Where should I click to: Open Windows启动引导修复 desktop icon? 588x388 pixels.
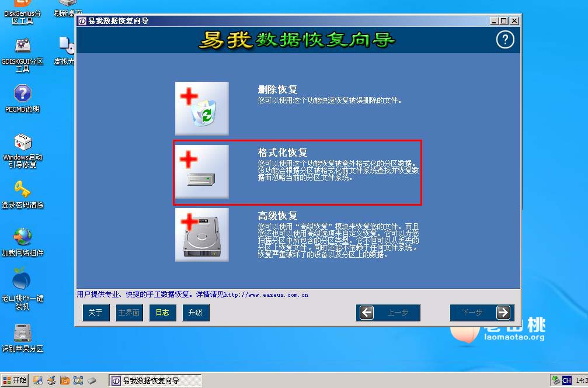(x=23, y=151)
